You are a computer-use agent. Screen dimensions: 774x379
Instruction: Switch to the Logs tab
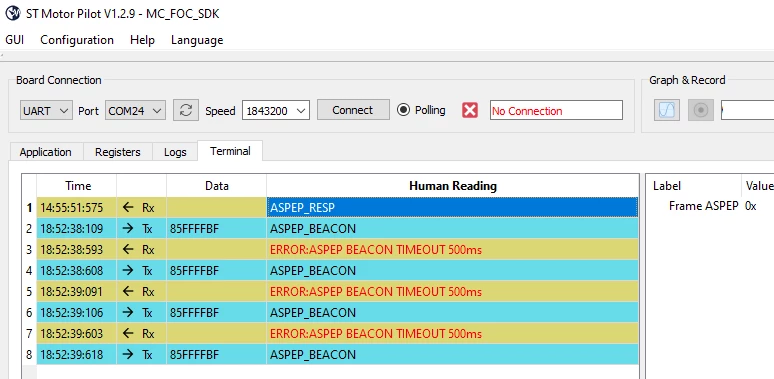(x=175, y=152)
